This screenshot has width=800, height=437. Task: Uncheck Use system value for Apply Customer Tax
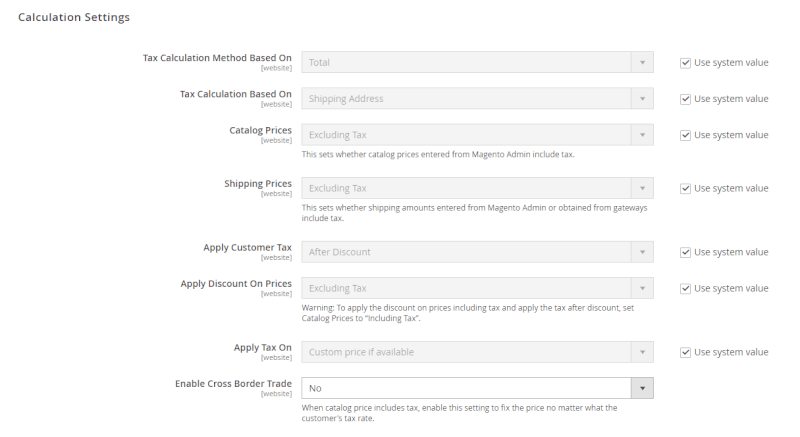(x=685, y=252)
